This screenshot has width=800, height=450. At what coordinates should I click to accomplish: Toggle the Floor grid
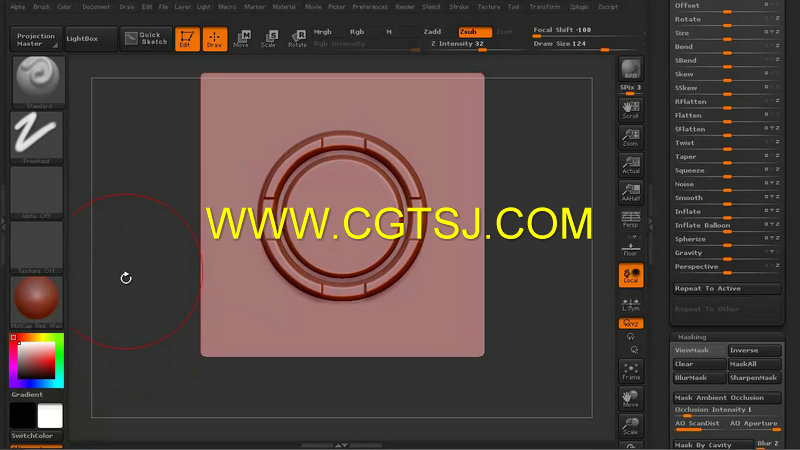(631, 248)
